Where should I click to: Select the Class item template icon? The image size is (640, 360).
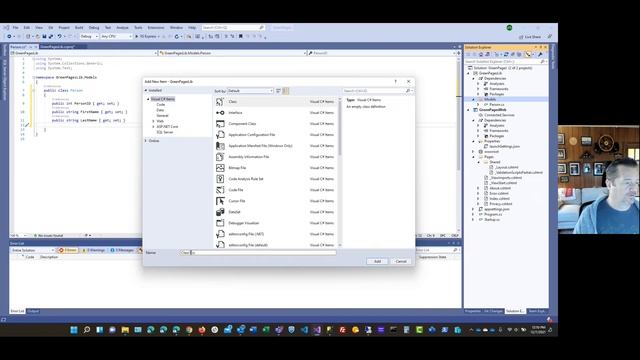[220, 102]
